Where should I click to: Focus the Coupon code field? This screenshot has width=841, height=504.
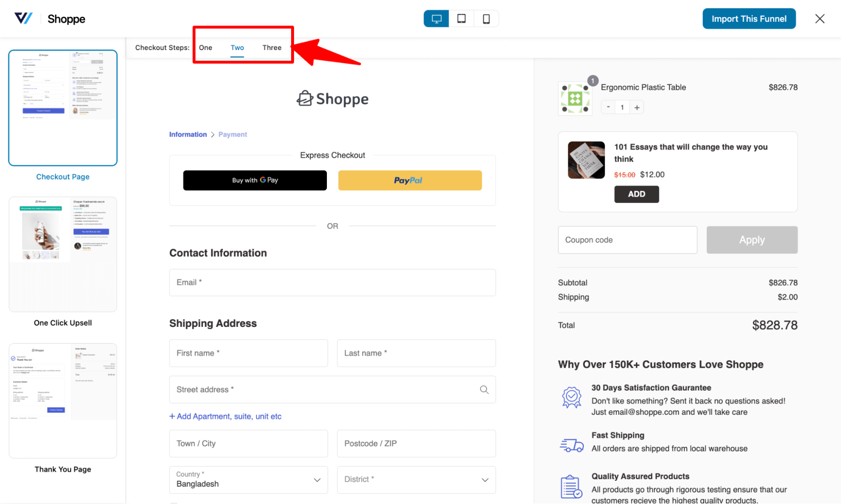pyautogui.click(x=627, y=240)
